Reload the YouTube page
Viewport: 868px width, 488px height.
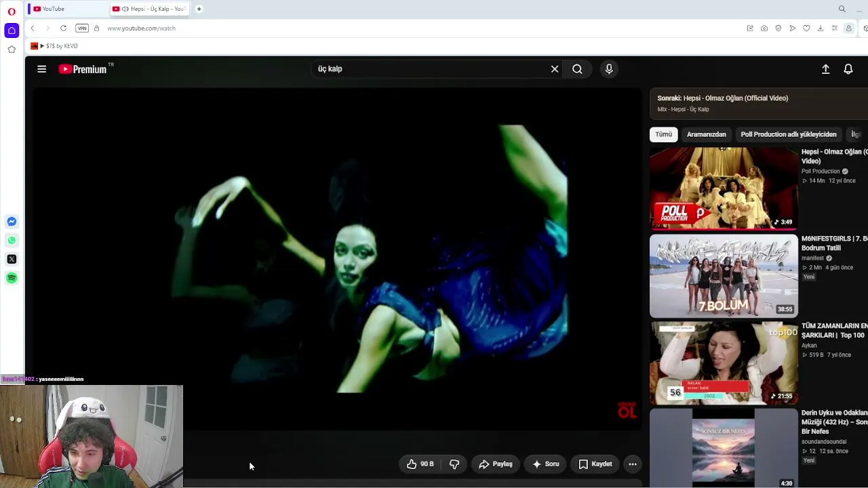tap(63, 28)
